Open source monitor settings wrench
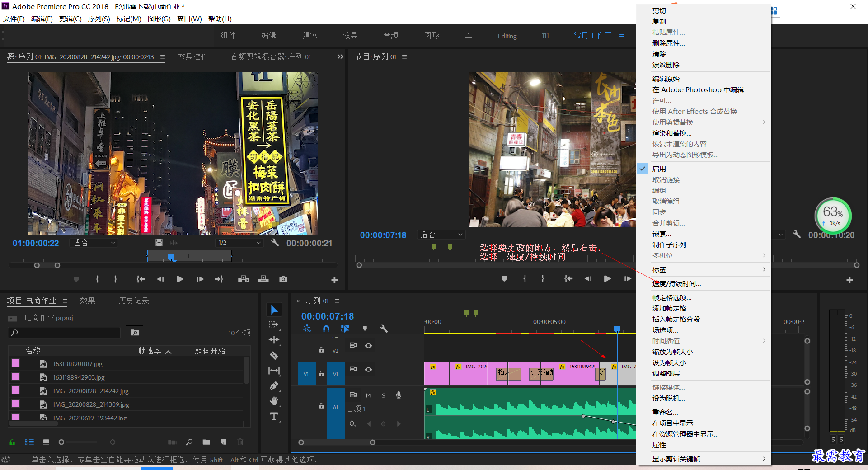 click(x=275, y=243)
